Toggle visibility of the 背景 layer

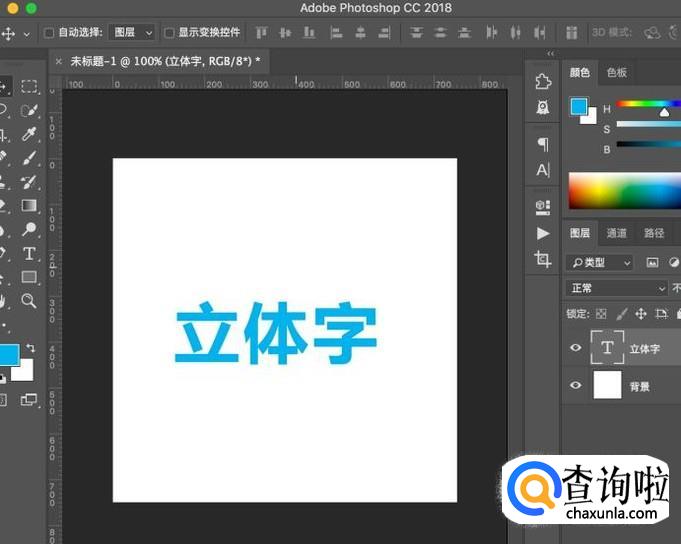click(575, 385)
